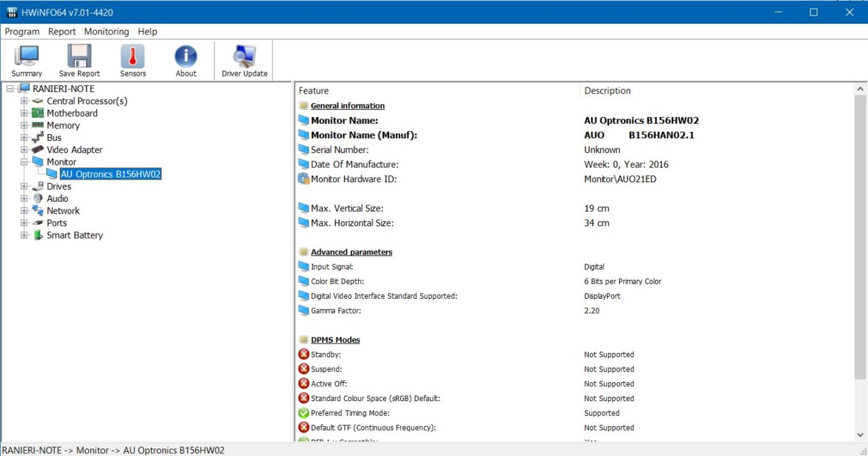
Task: Click the details pane scroll down arrow
Action: [x=861, y=435]
